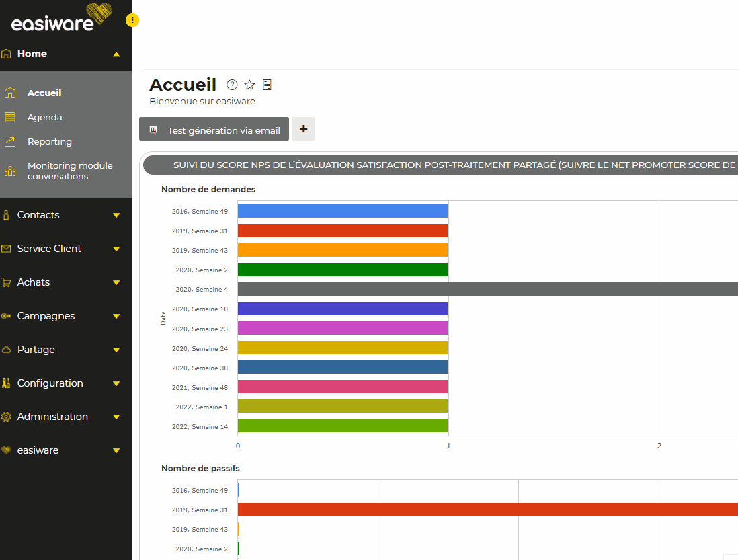Click the easiware logo at top left
The image size is (738, 560).
[x=60, y=19]
